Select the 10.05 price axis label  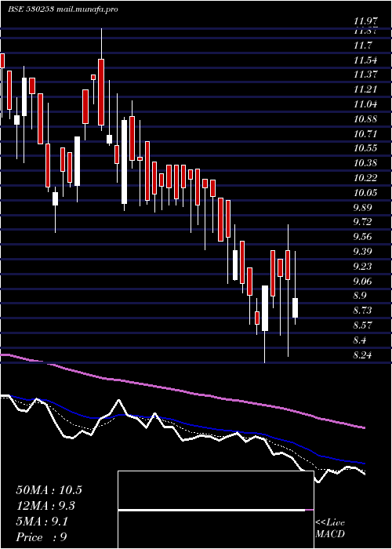365,192
